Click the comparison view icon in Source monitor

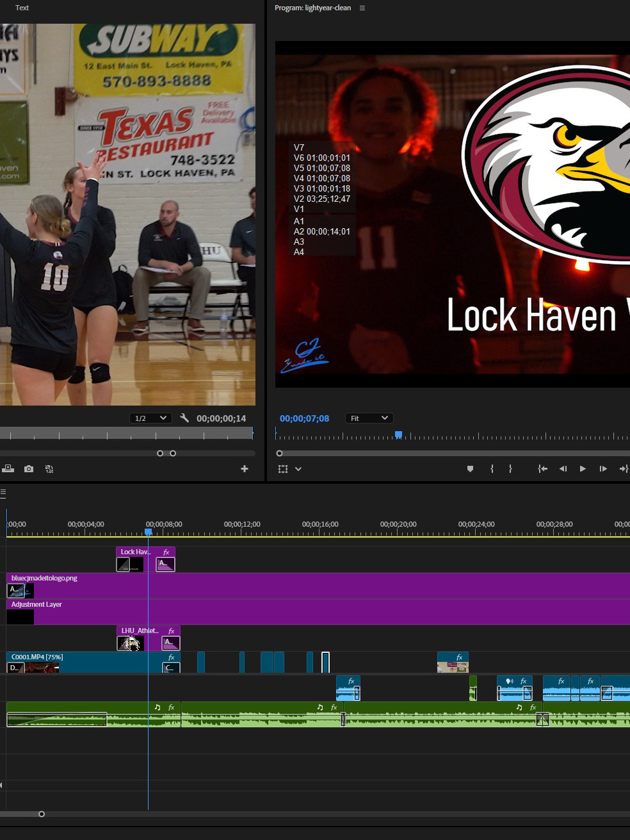tap(49, 469)
